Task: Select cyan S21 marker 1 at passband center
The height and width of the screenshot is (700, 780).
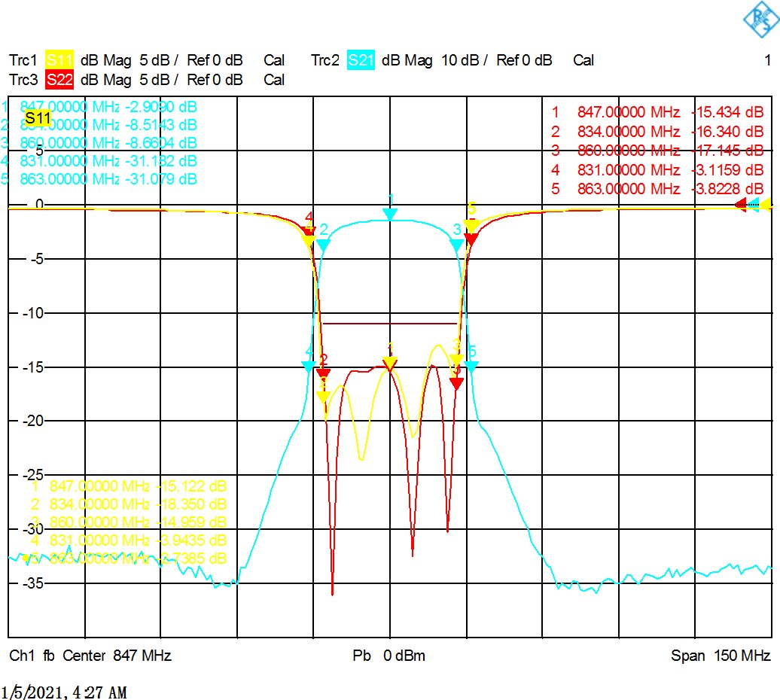Action: pyautogui.click(x=390, y=215)
